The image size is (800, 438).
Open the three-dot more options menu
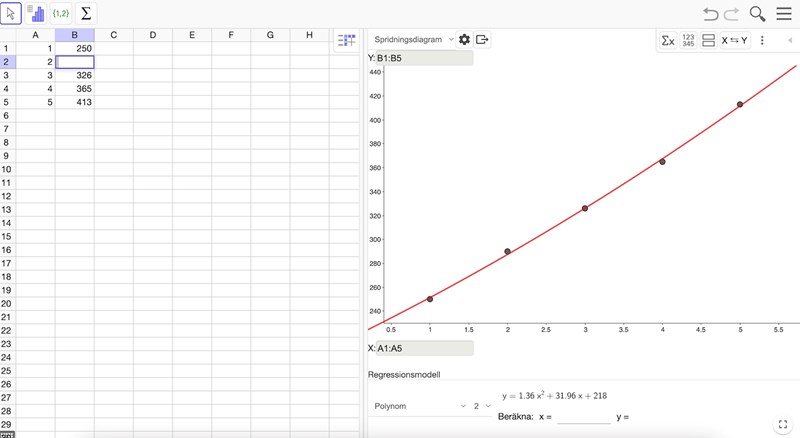[x=762, y=41]
